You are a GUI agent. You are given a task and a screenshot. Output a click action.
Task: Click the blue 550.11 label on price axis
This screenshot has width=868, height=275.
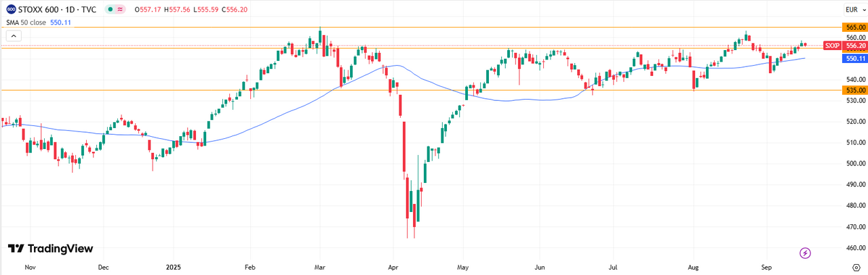pyautogui.click(x=856, y=59)
